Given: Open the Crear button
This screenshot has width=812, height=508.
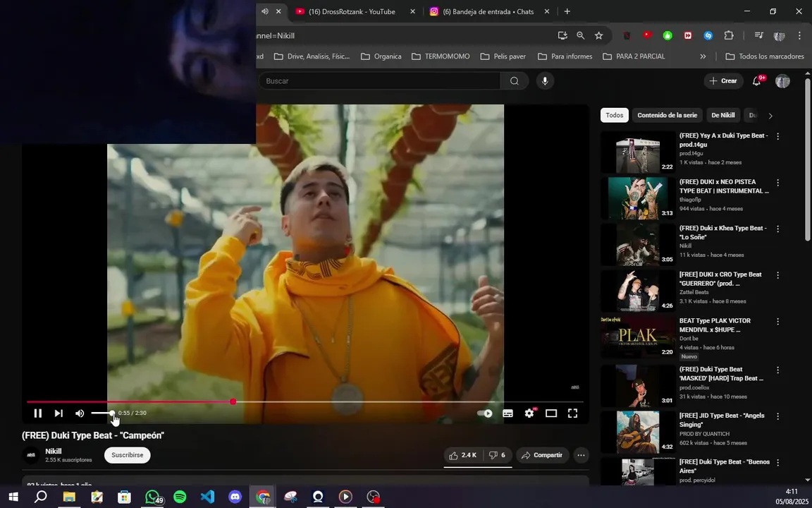Looking at the screenshot, I should [723, 81].
